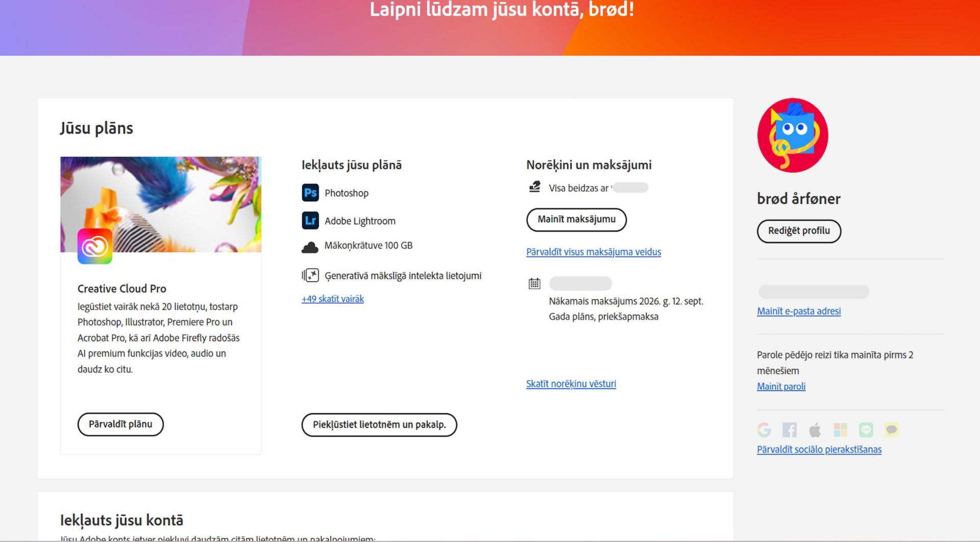980x542 pixels.
Task: Select the KakaoTalk sign-in icon
Action: point(891,430)
